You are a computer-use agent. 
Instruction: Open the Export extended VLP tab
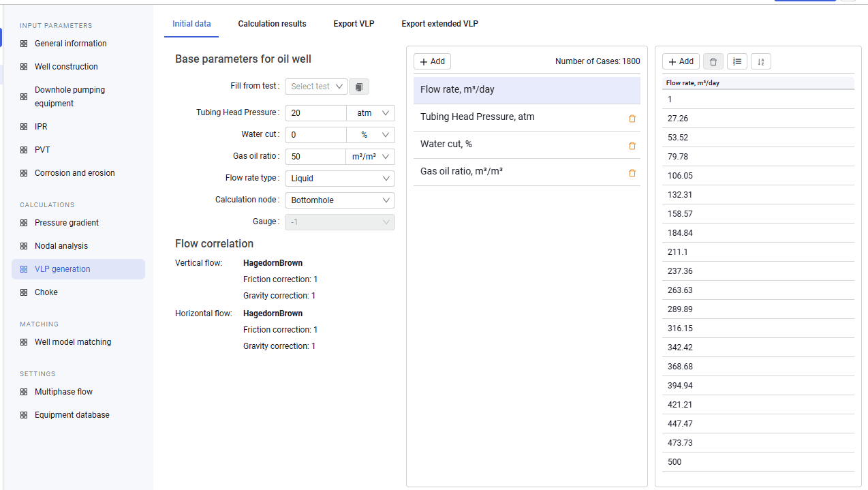[x=439, y=24]
